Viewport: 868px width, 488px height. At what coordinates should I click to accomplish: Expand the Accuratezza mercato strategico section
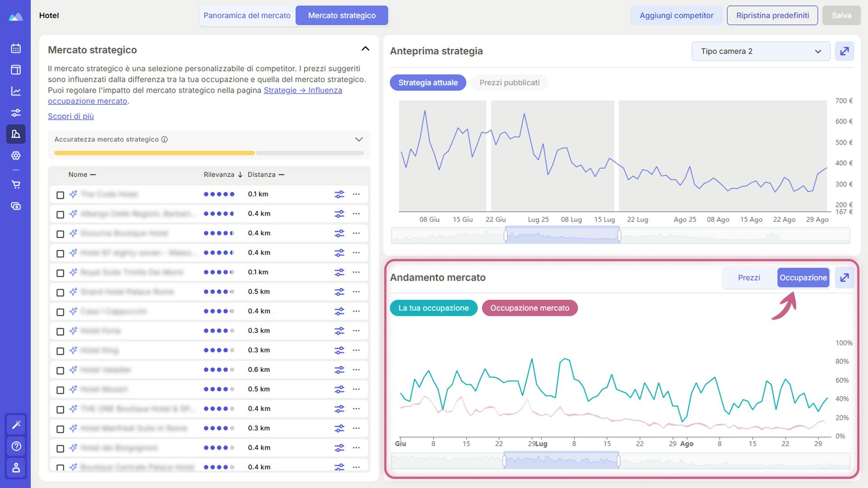pyautogui.click(x=359, y=140)
